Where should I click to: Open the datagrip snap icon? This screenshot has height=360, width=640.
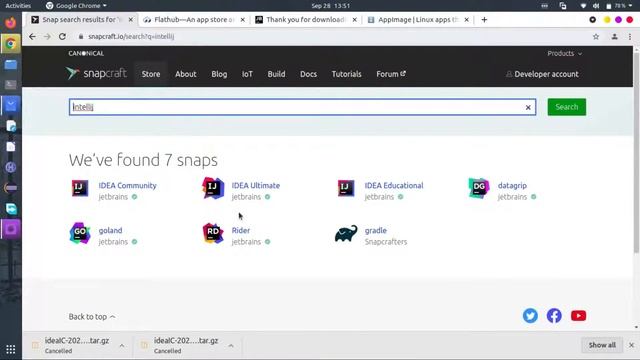tap(479, 188)
